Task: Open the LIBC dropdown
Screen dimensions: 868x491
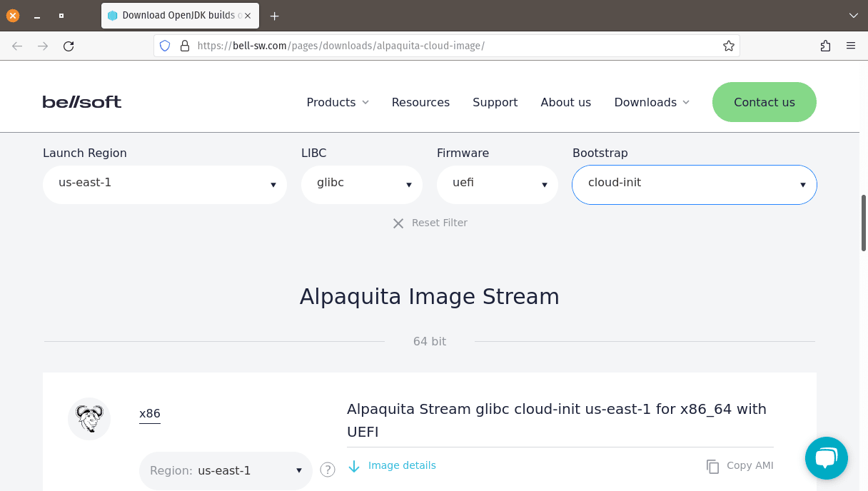Action: pyautogui.click(x=361, y=183)
